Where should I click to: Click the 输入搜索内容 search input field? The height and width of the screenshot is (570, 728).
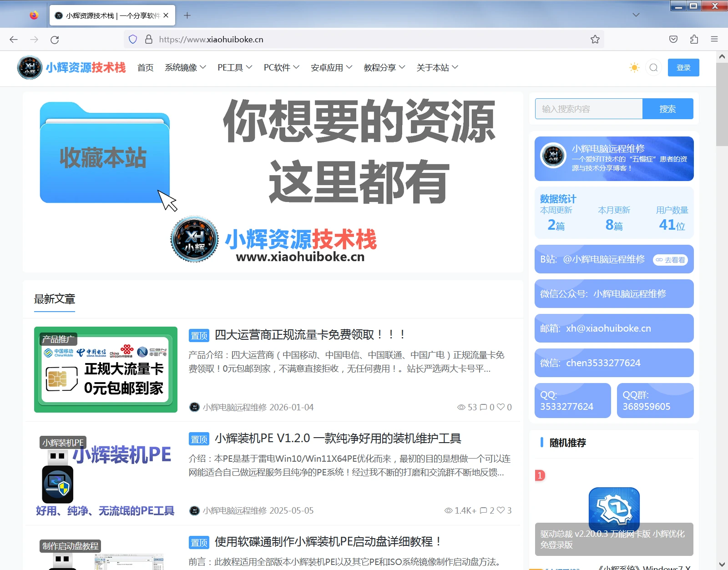(x=589, y=109)
